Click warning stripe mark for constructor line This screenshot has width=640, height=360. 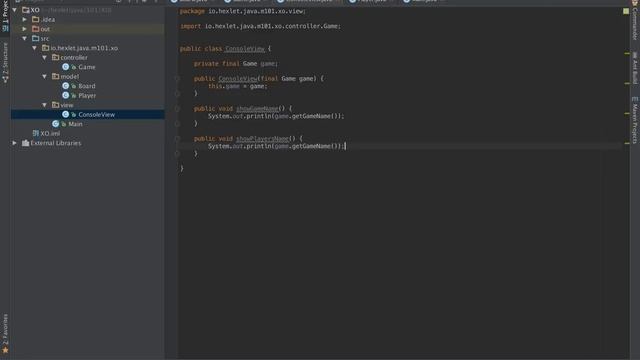[x=627, y=83]
